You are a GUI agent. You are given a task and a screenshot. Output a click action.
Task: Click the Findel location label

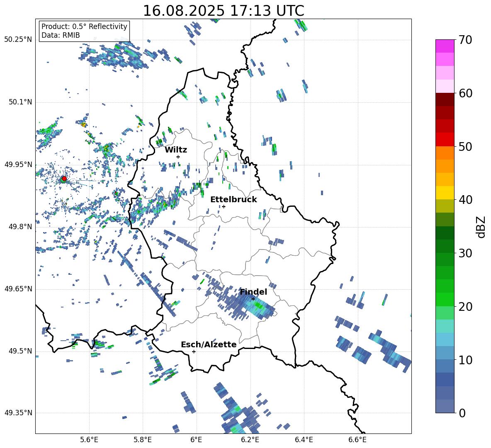point(253,292)
